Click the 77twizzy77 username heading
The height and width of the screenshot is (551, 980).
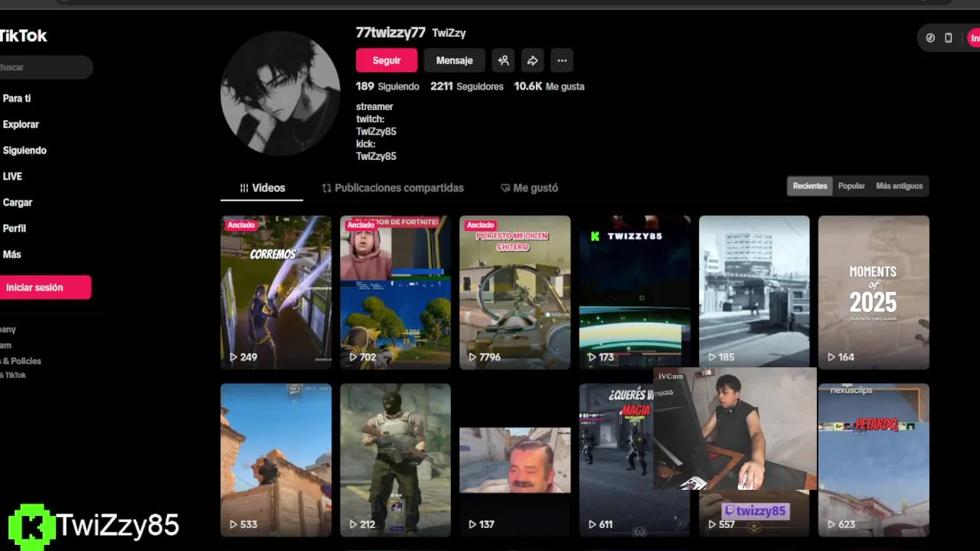pos(390,33)
